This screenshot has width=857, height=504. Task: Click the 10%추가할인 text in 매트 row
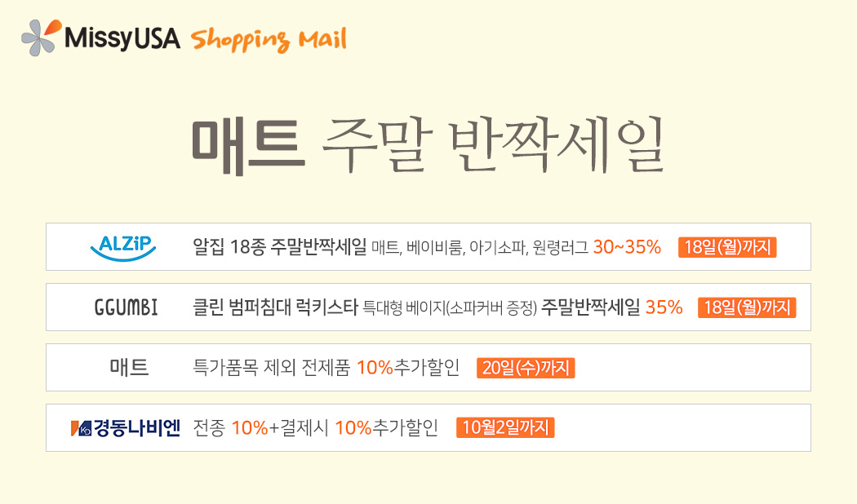click(408, 368)
